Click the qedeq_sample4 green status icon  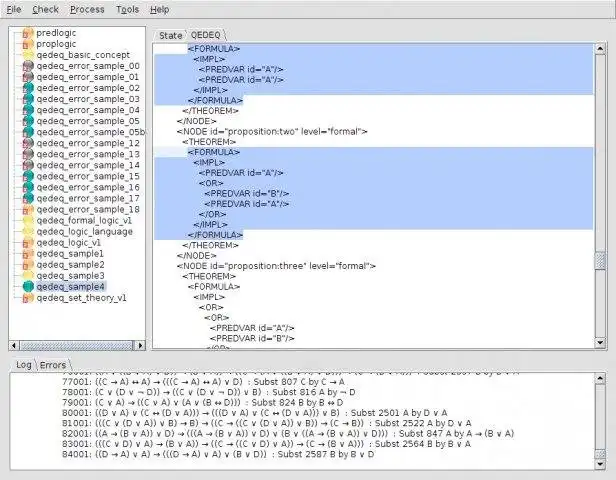(28, 286)
